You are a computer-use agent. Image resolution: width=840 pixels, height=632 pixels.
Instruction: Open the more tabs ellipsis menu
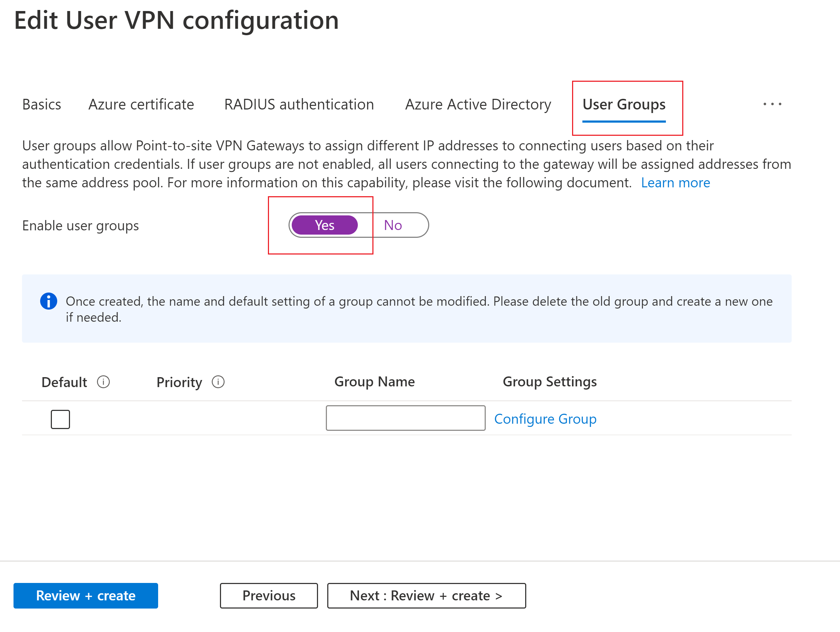pyautogui.click(x=772, y=104)
